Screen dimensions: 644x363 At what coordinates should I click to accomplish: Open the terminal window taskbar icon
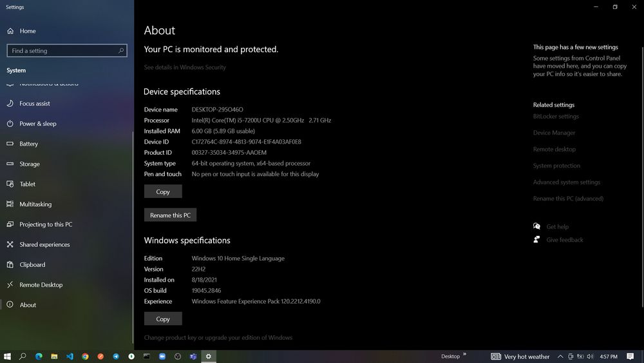click(x=147, y=357)
